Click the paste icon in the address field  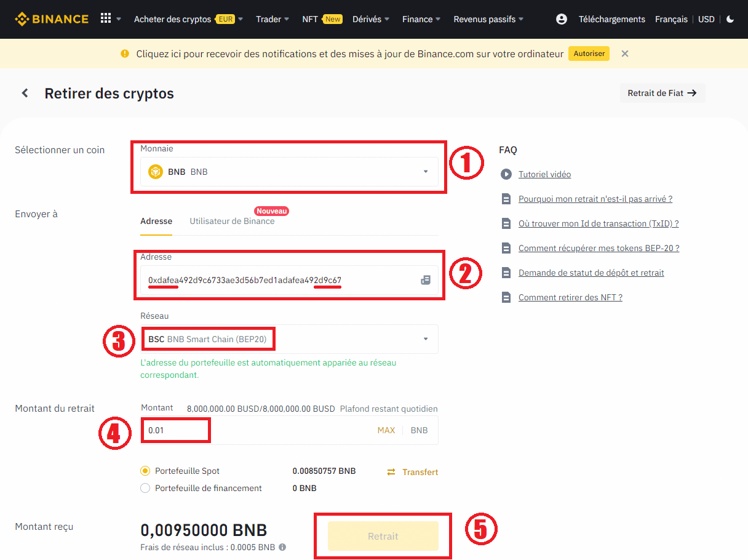[426, 279]
